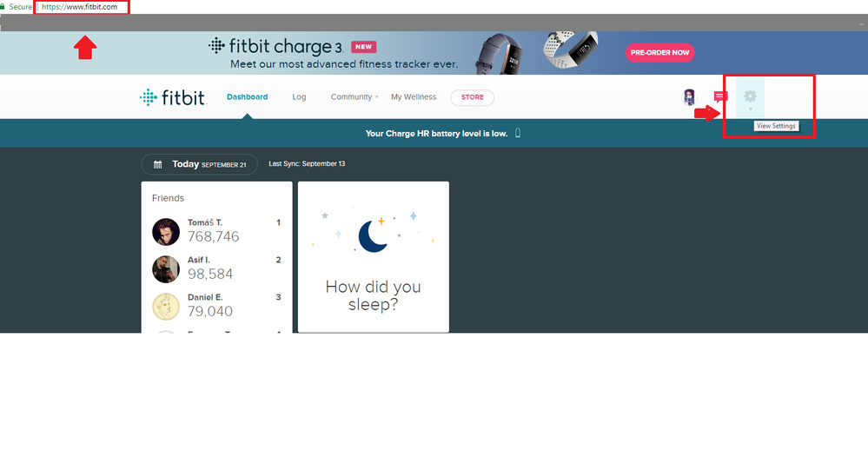Click the NEW badge in the banner
This screenshot has width=868, height=470.
tap(364, 47)
